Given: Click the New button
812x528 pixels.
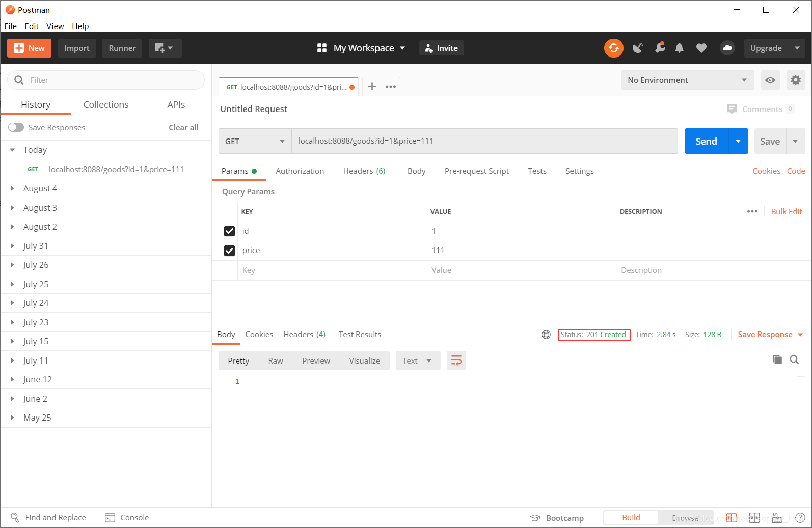Looking at the screenshot, I should click(30, 48).
